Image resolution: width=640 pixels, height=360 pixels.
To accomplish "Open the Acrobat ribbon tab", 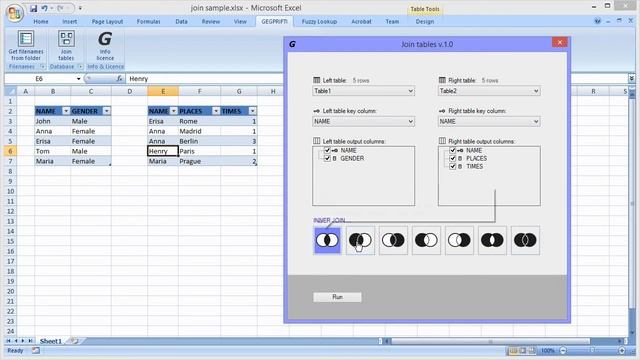I will pyautogui.click(x=361, y=22).
